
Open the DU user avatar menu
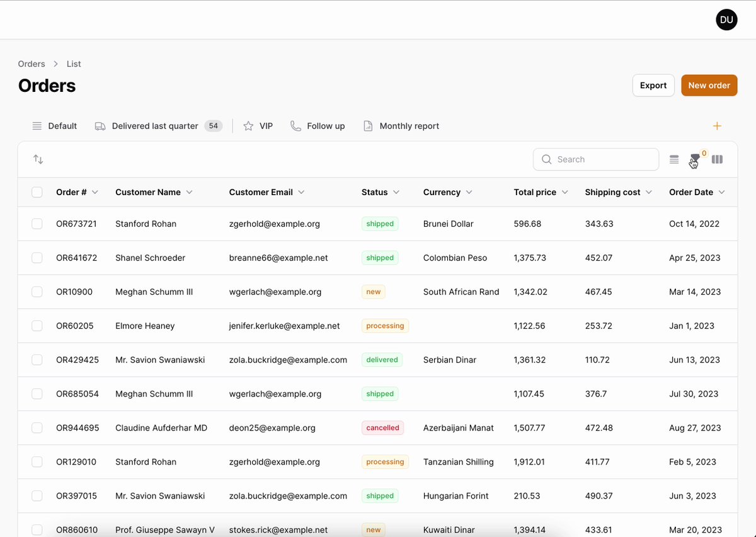tap(726, 20)
